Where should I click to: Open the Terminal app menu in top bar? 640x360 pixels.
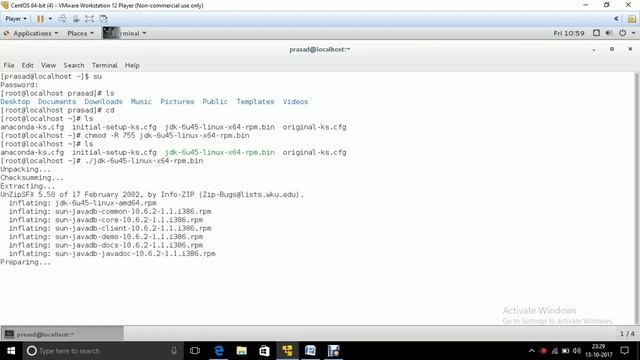(125, 33)
